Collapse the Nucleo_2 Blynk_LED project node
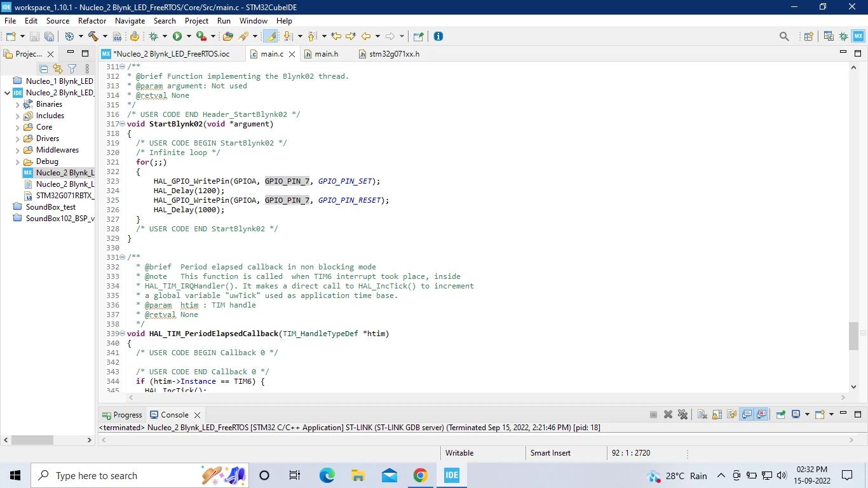This screenshot has height=488, width=868. tap(7, 93)
